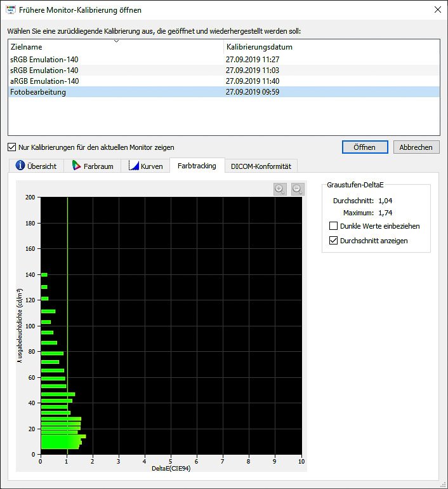Select sRGB Emulation-140 from 11:03

pyautogui.click(x=224, y=70)
